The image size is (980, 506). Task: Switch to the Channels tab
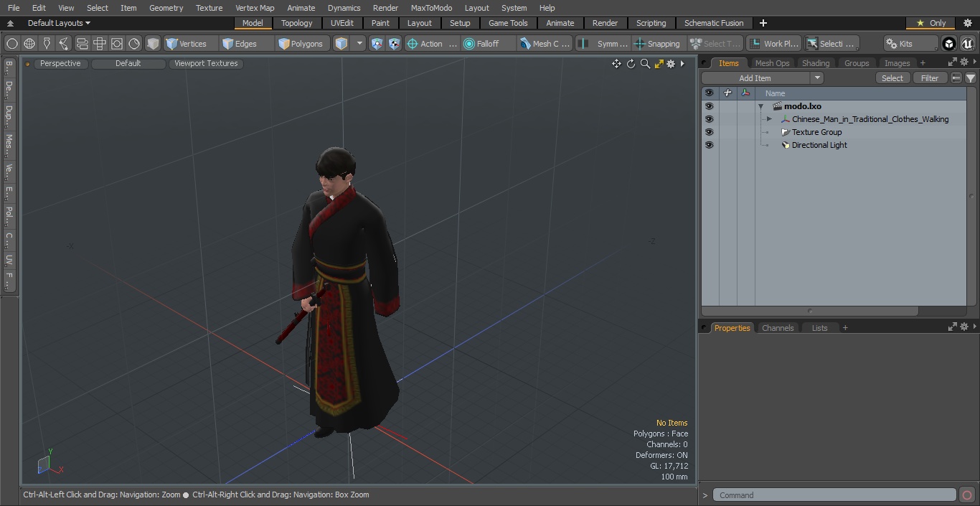778,328
